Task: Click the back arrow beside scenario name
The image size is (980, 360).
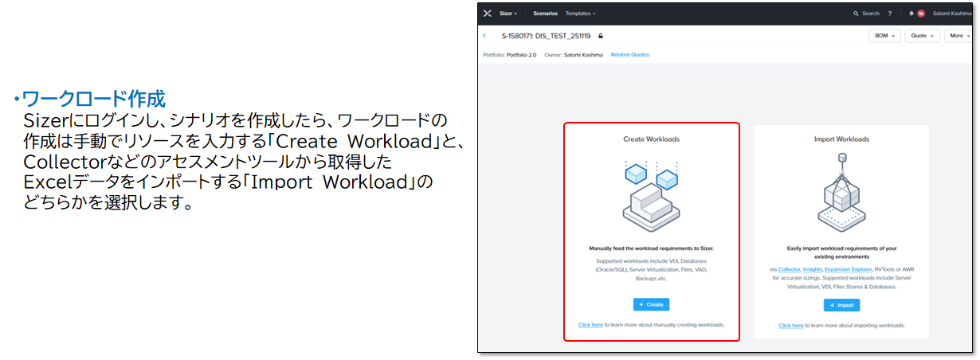Action: 484,36
